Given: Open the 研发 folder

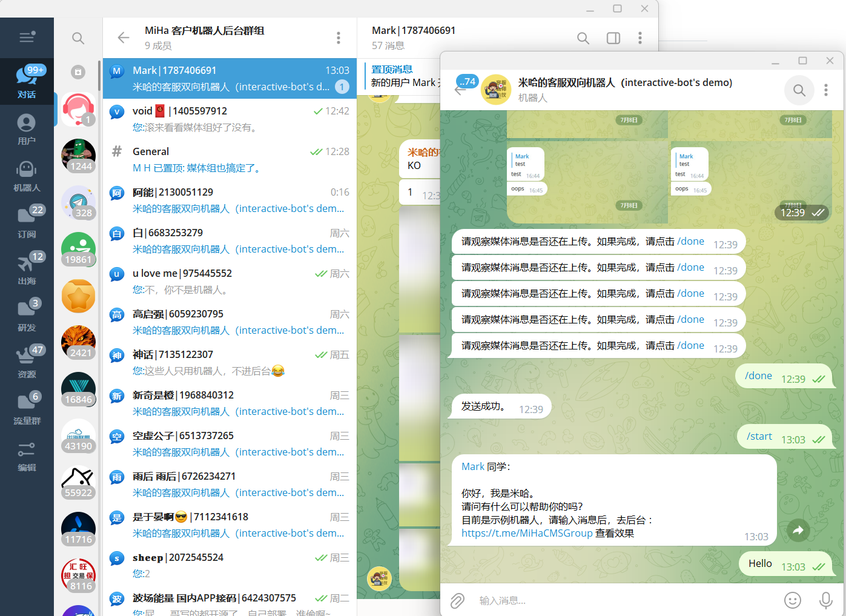Looking at the screenshot, I should point(27,315).
